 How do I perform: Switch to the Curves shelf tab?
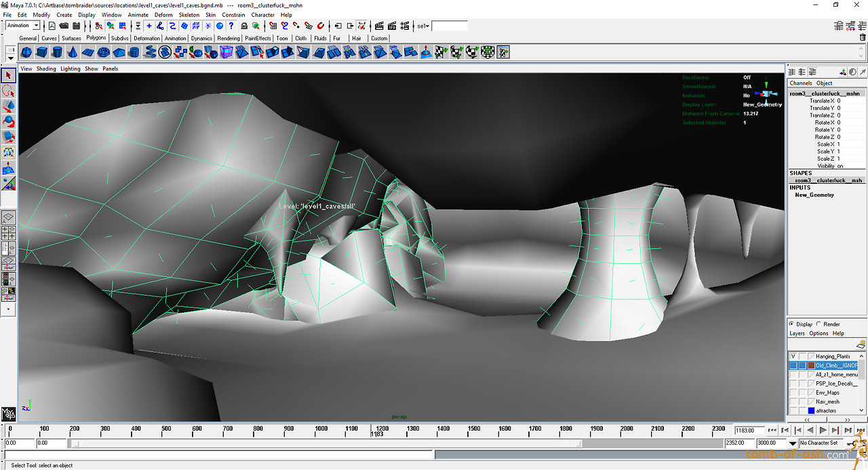50,39
